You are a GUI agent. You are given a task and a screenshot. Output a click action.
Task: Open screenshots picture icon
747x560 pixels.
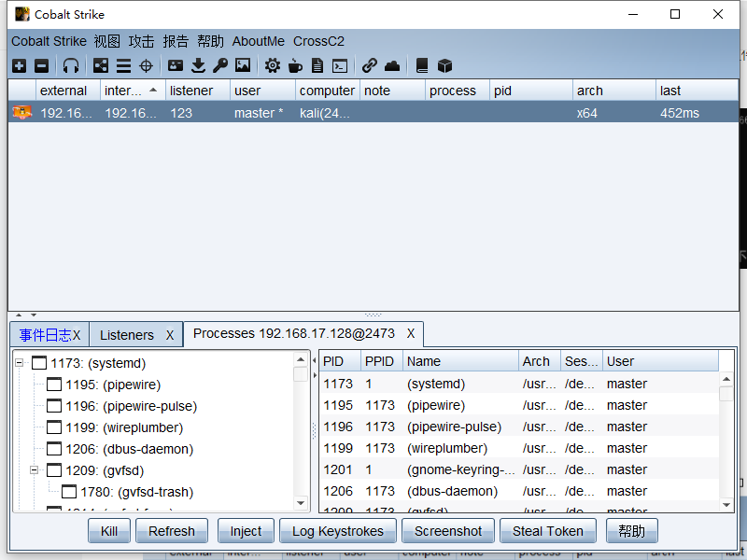(243, 65)
